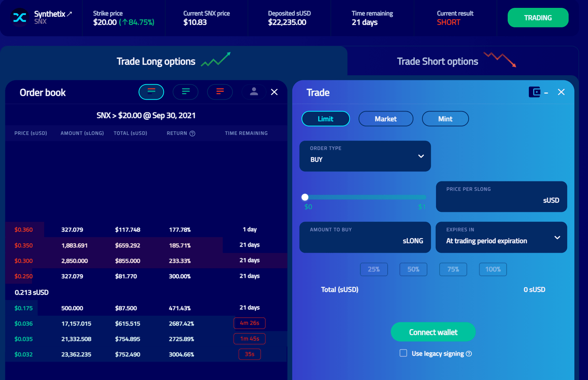Select the $0.032 buy order price
The width and height of the screenshot is (588, 380).
click(24, 354)
